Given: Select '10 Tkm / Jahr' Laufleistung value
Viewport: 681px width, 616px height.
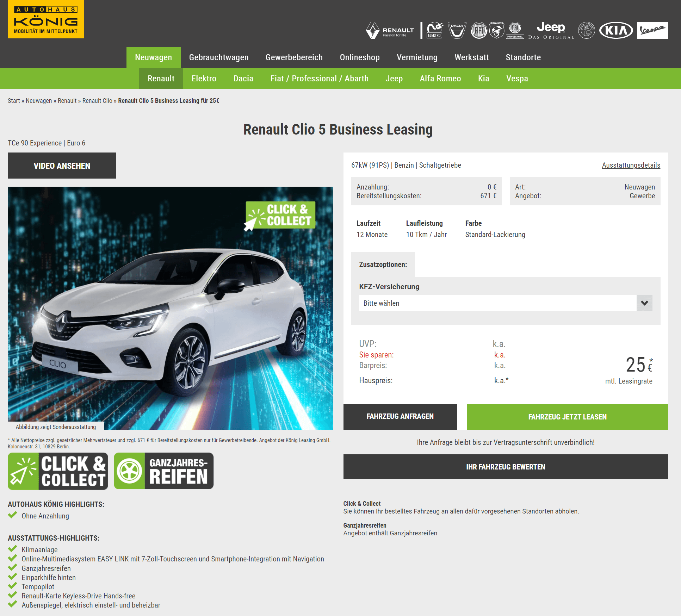Looking at the screenshot, I should [426, 235].
